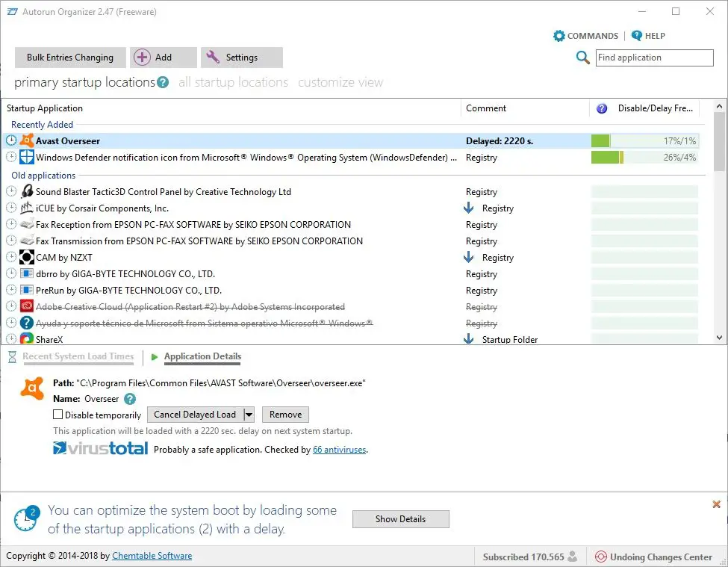Click the clock toggle on the Adobe Creative Cloud row
The height and width of the screenshot is (567, 728).
[x=11, y=306]
